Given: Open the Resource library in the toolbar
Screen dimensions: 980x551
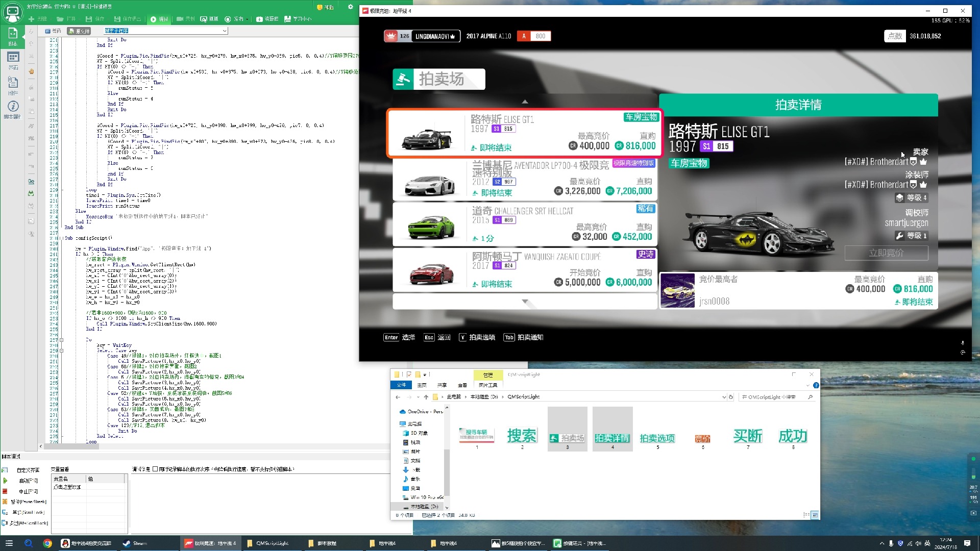Looking at the screenshot, I should [x=267, y=19].
